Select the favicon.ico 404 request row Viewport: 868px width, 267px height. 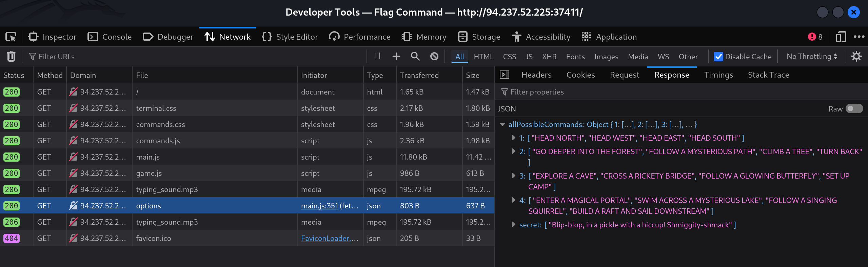[x=247, y=238]
